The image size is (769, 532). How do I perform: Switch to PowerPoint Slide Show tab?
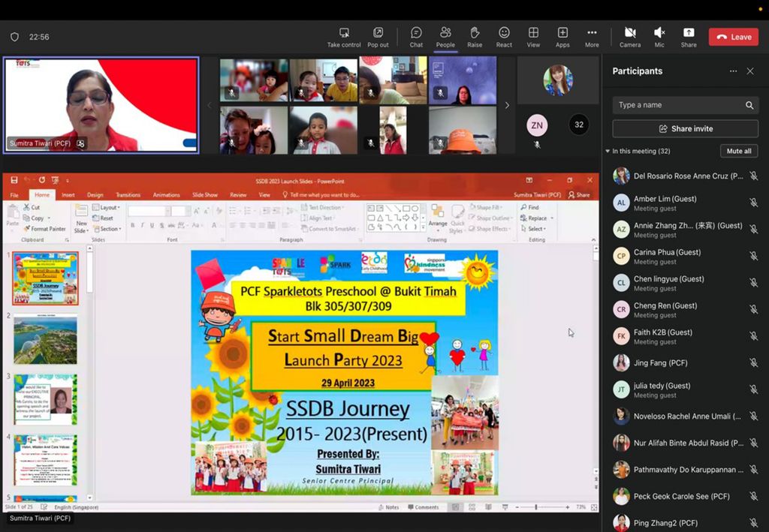(x=205, y=195)
